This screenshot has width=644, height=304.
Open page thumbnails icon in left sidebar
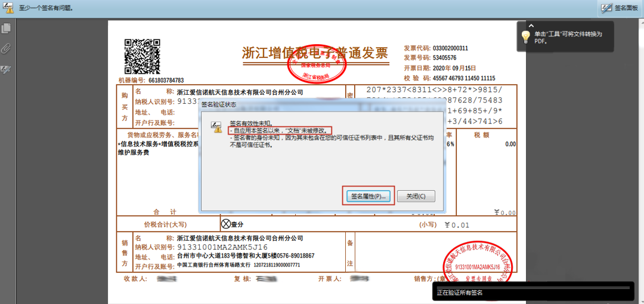[6, 29]
